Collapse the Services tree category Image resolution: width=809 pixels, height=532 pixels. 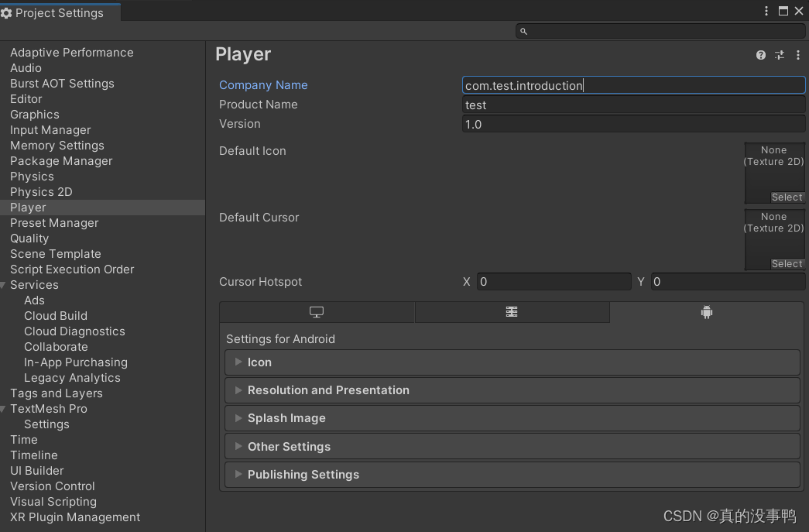click(x=3, y=285)
